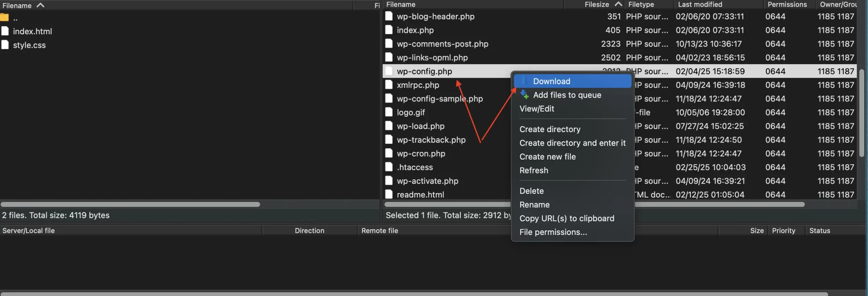Click the wp-trackback.php file icon

click(389, 140)
